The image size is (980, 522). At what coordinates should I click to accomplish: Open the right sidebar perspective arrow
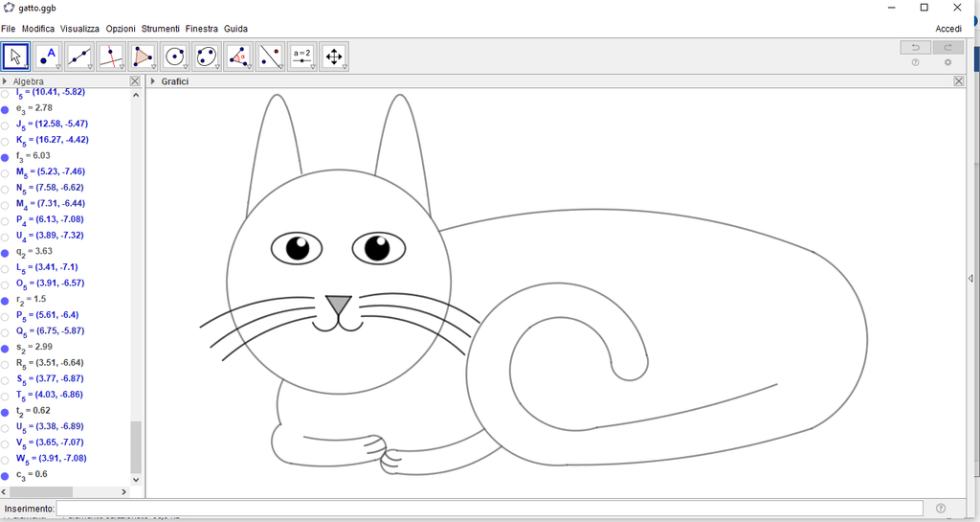(971, 279)
